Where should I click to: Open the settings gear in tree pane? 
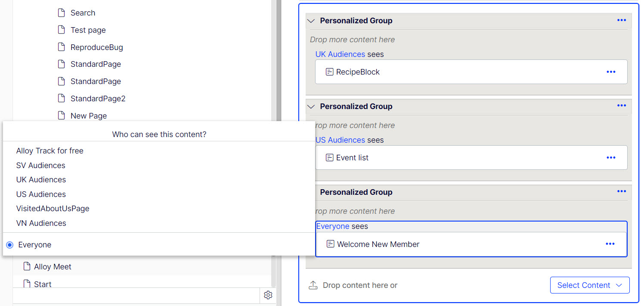268,295
